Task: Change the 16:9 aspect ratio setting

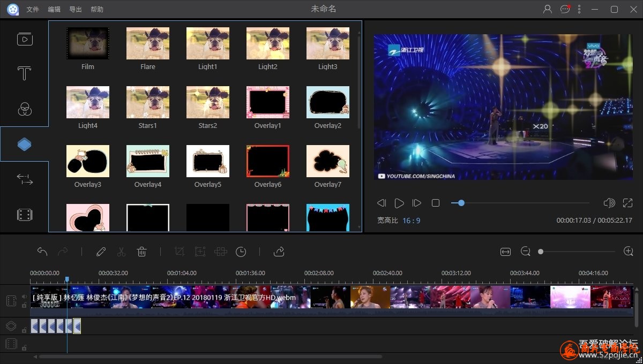Action: tap(412, 221)
